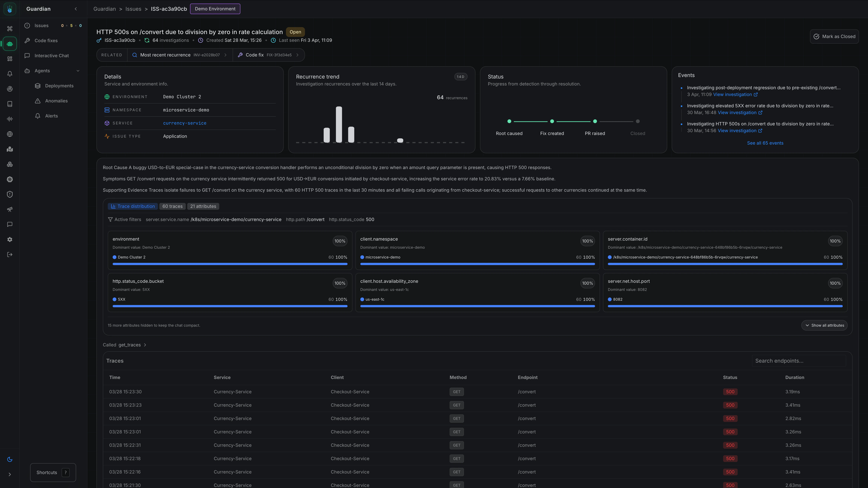Open the settings gear icon
This screenshot has width=868, height=488.
click(x=10, y=239)
